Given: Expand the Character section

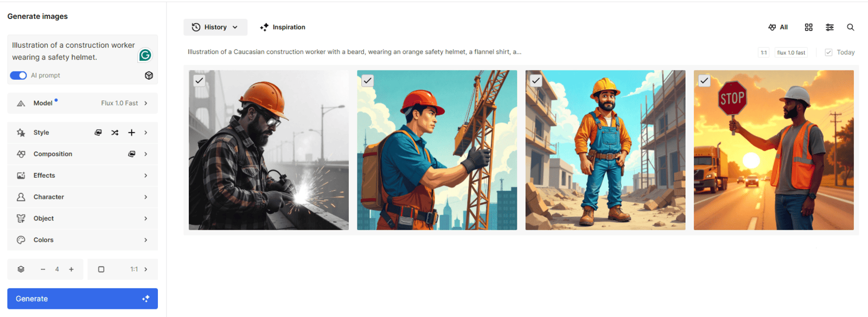Looking at the screenshot, I should point(82,197).
